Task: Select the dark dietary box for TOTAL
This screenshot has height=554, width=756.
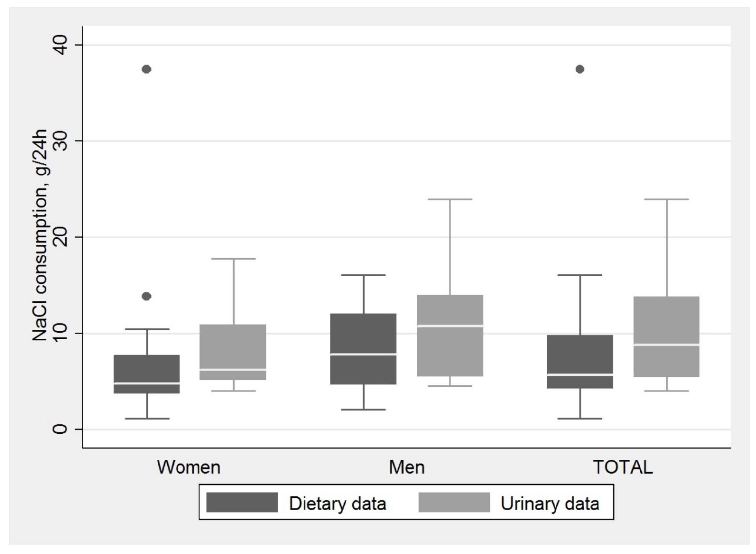Action: click(580, 361)
